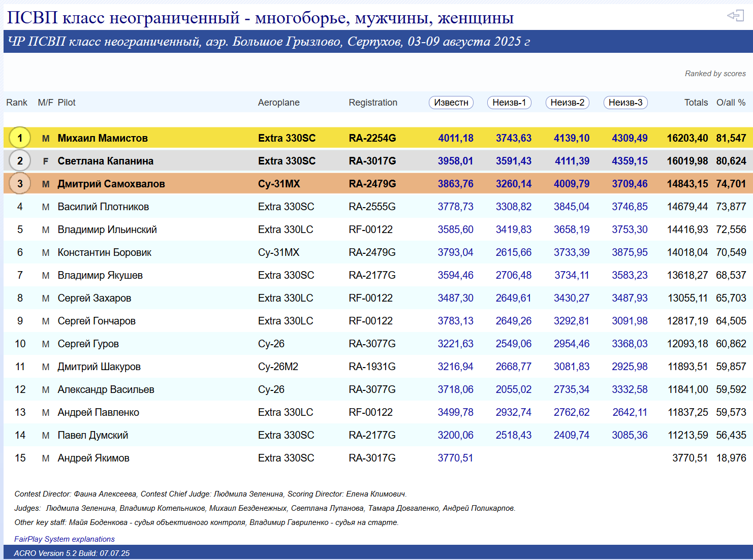Click Самохвалов's Неизв-1 score 3260,14
The width and height of the screenshot is (753, 560).
513,184
